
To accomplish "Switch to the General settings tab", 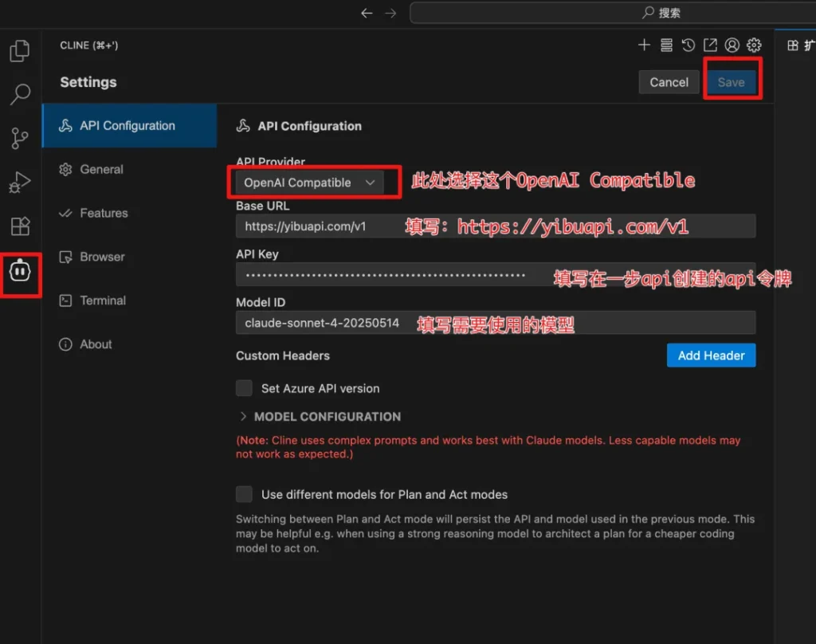I will (100, 169).
